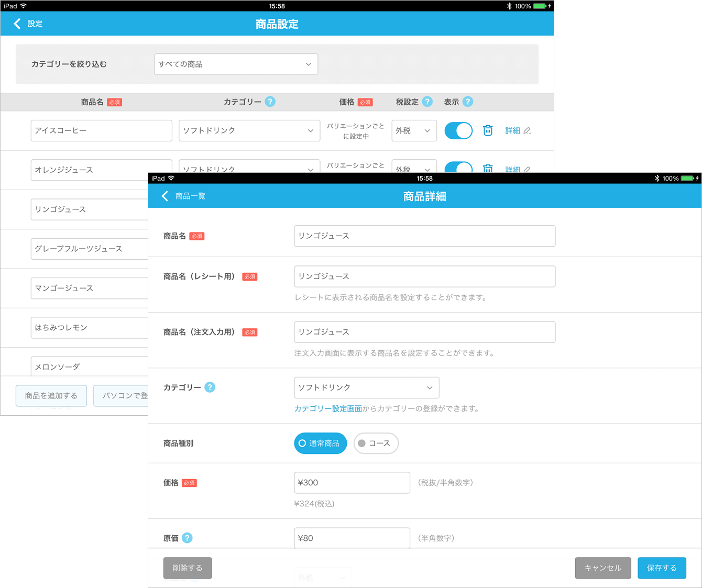This screenshot has height=588, width=702.
Task: Click the help icon beside カテゴリー in 商品詳細
Action: click(210, 387)
